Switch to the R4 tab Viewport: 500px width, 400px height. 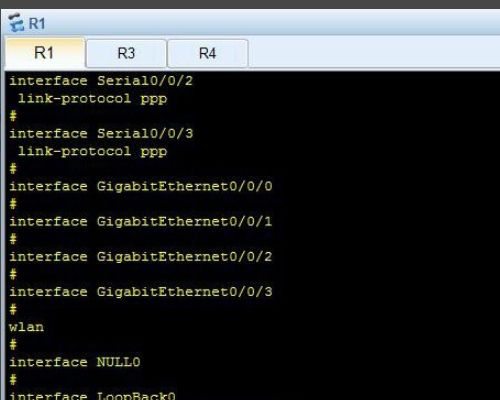pyautogui.click(x=207, y=53)
